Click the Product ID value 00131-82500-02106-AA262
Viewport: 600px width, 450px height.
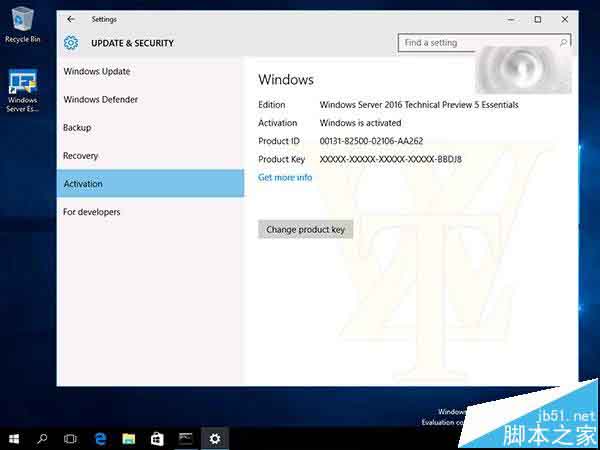371,141
